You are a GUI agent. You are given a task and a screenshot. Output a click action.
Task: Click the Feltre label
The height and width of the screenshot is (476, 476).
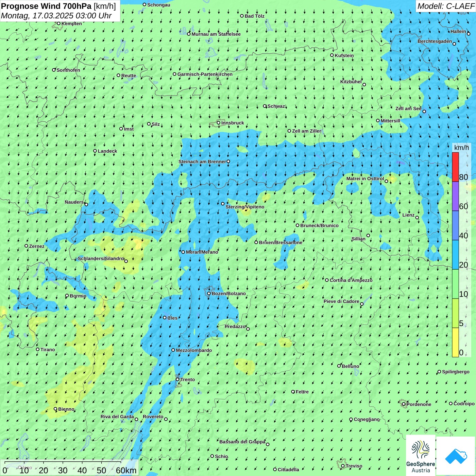click(x=302, y=392)
